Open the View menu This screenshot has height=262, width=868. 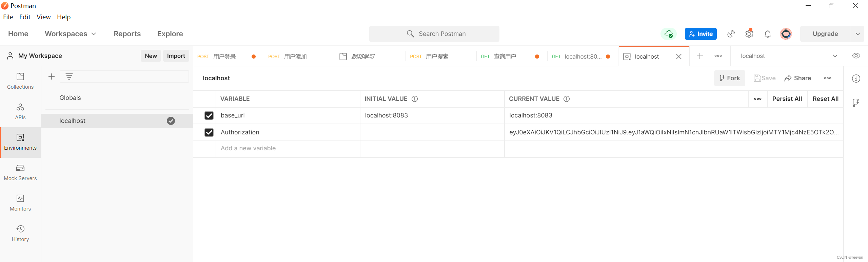tap(44, 17)
